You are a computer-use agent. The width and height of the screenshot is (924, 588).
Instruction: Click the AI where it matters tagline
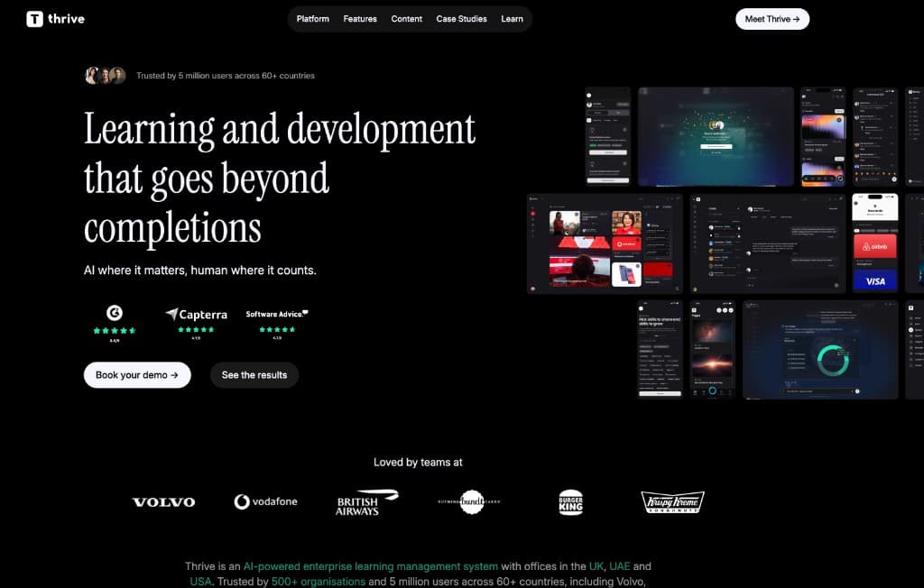point(199,271)
